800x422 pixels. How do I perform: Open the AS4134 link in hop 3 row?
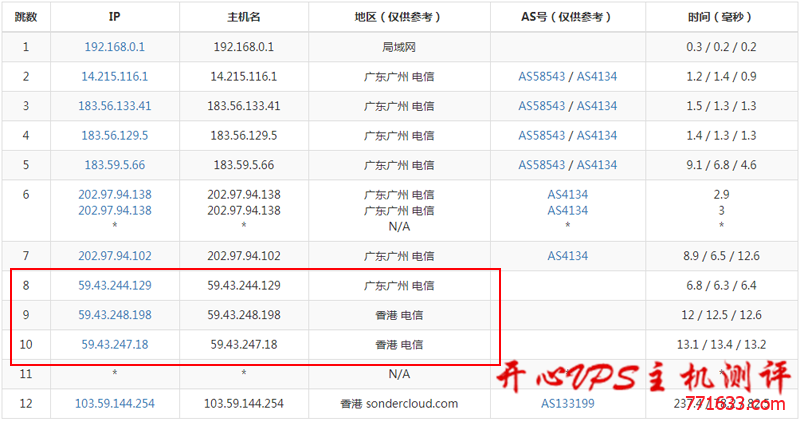[x=597, y=106]
